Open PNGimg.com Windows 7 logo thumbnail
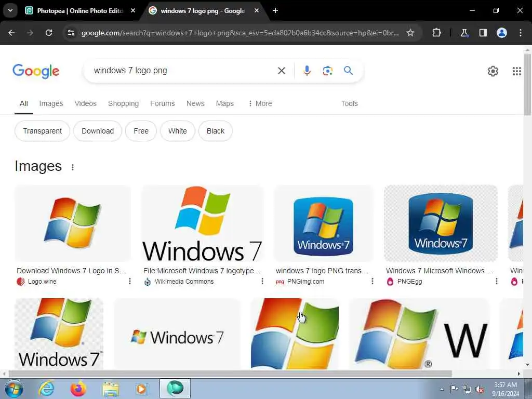 [x=324, y=223]
